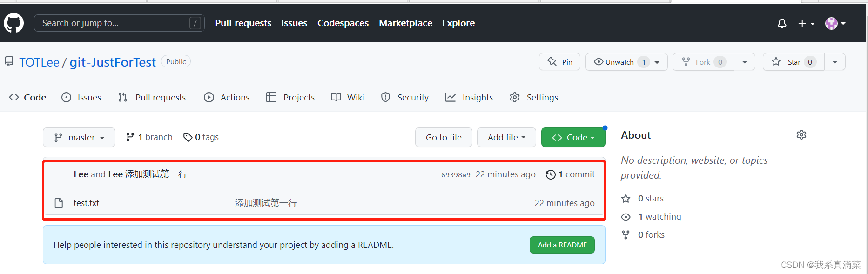868x274 pixels.
Task: Open the user avatar menu
Action: point(835,23)
